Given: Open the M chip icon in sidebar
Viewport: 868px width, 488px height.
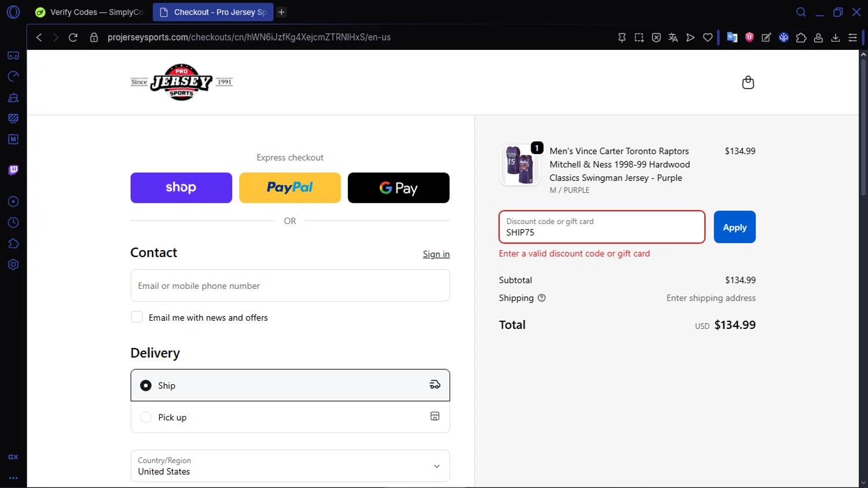Looking at the screenshot, I should click(13, 139).
